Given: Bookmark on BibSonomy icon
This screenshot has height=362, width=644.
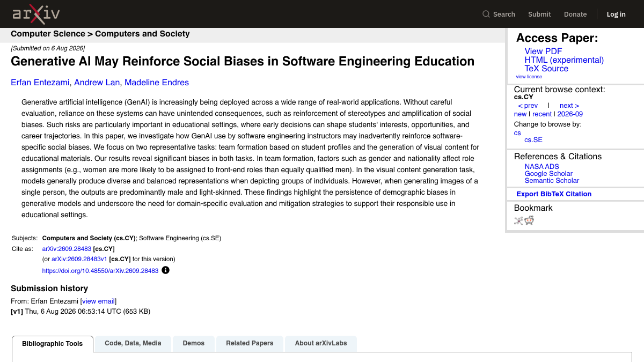Looking at the screenshot, I should [518, 220].
